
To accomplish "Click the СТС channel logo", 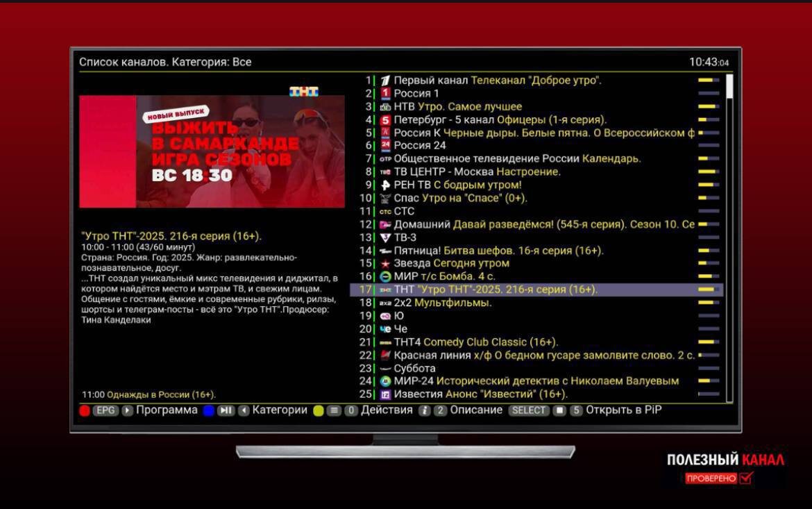I will [x=385, y=212].
